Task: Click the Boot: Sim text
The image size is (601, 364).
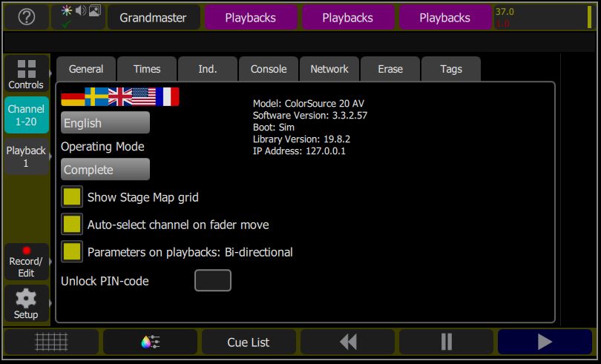Action: click(274, 128)
